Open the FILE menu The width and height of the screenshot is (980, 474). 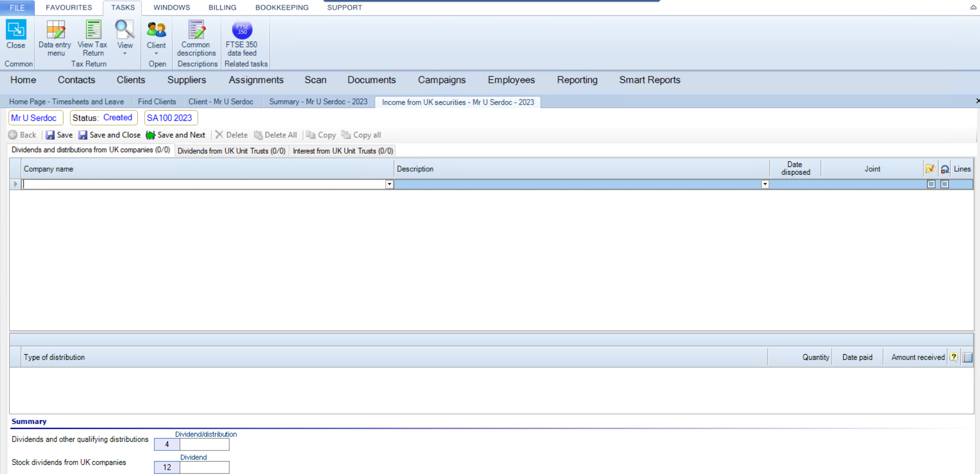click(x=17, y=8)
